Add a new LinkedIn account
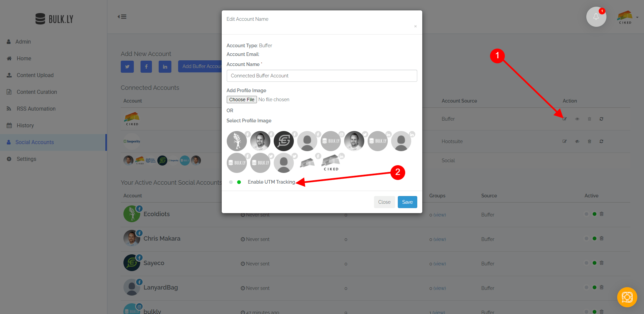The image size is (644, 314). pyautogui.click(x=165, y=67)
